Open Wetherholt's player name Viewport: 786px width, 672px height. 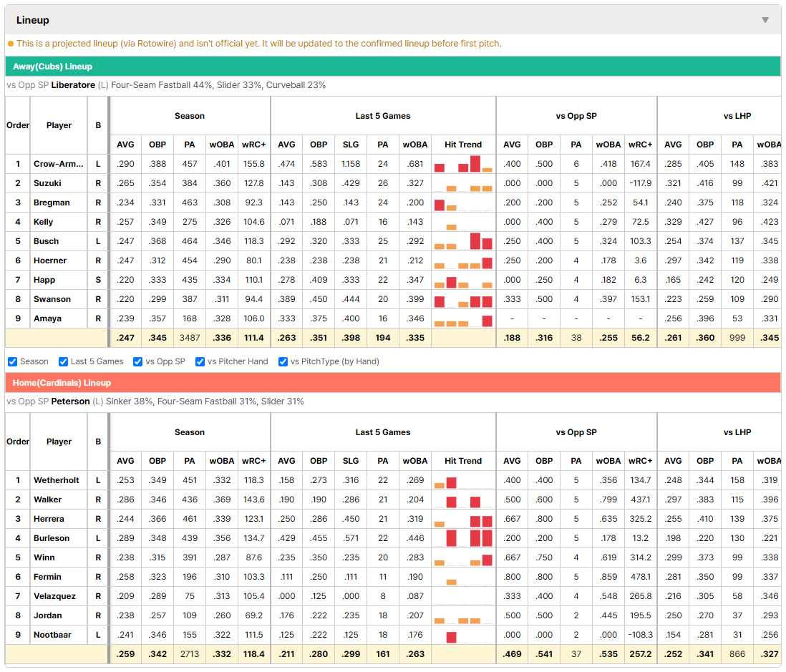tap(56, 480)
